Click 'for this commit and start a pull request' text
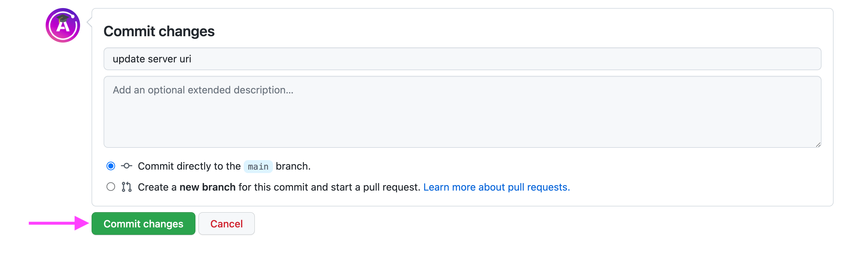 329,187
